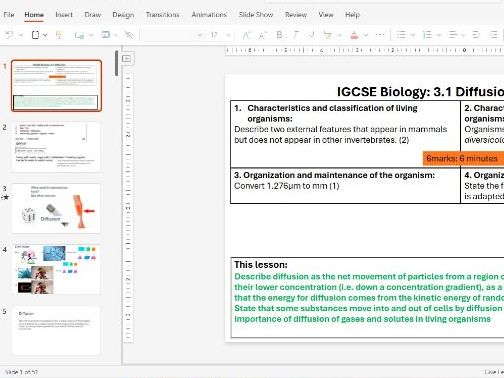
Task: Toggle Underline formatting
Action: click(312, 35)
